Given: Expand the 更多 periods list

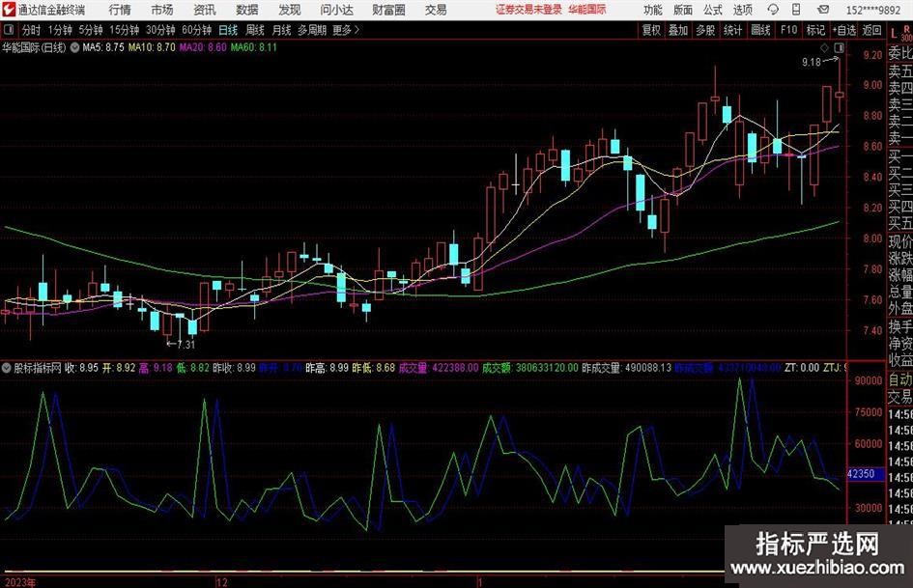Looking at the screenshot, I should pos(346,30).
